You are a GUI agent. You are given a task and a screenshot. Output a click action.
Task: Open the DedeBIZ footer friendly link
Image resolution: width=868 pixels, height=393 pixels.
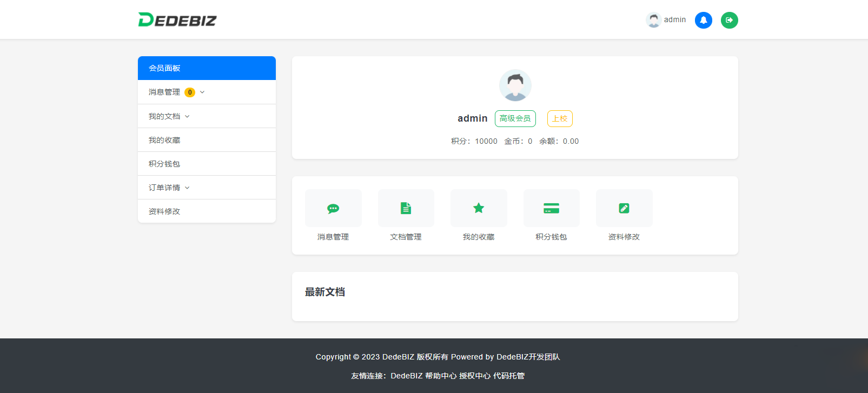point(407,376)
